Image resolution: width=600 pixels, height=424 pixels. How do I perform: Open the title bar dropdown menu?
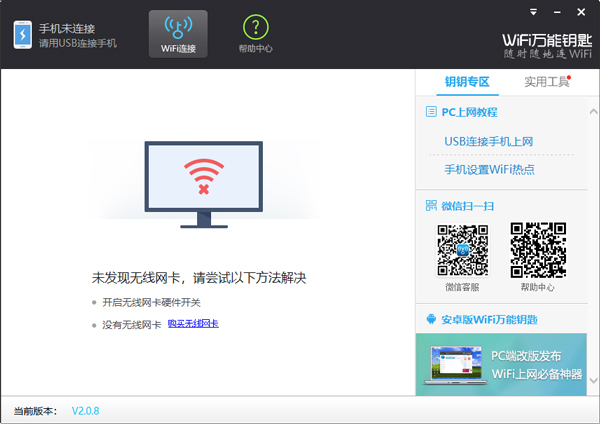click(x=536, y=11)
